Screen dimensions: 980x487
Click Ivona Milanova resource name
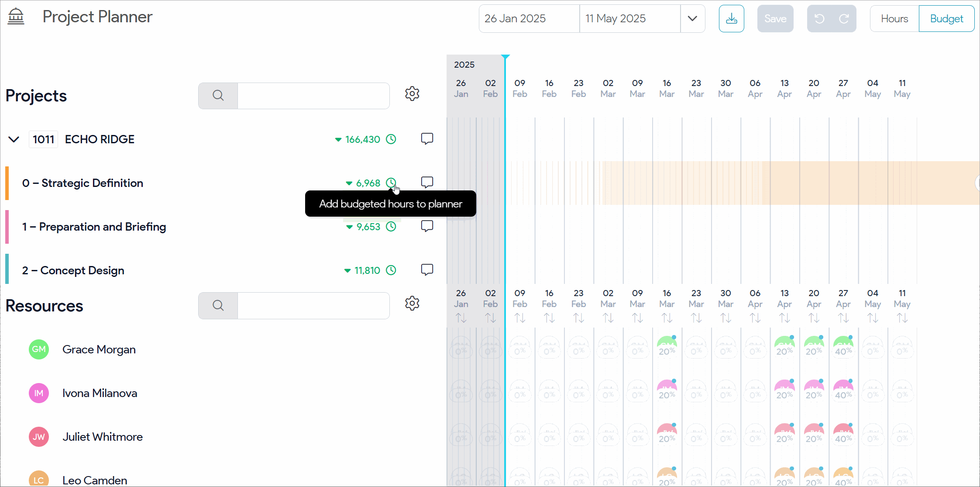(x=100, y=393)
